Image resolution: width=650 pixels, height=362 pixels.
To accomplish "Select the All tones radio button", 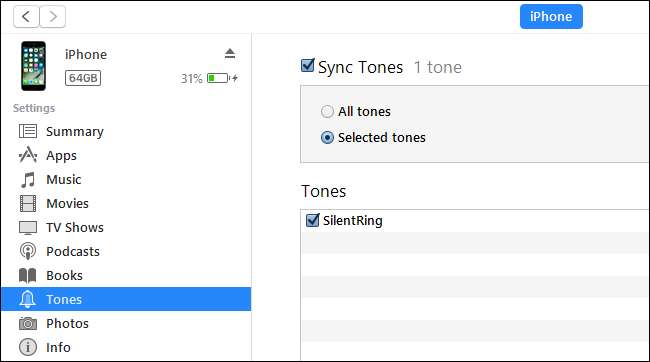I will (327, 112).
